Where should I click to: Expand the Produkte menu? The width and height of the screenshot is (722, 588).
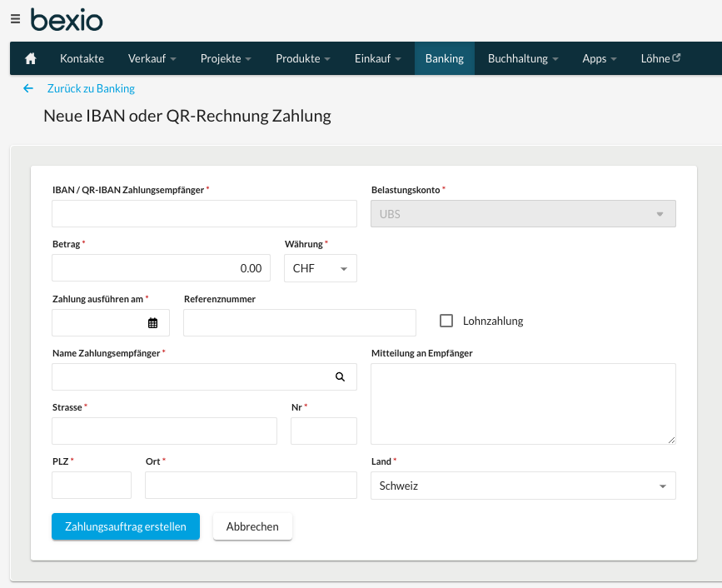[303, 58]
